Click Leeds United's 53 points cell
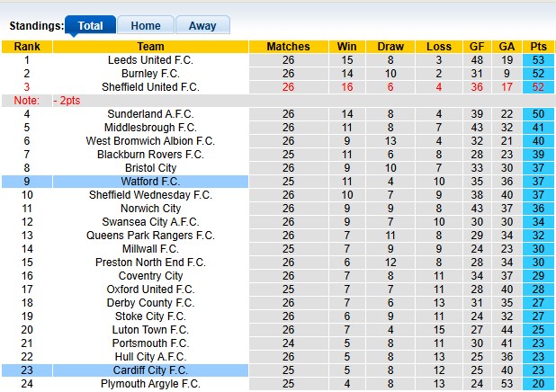The image size is (556, 392). click(x=539, y=60)
